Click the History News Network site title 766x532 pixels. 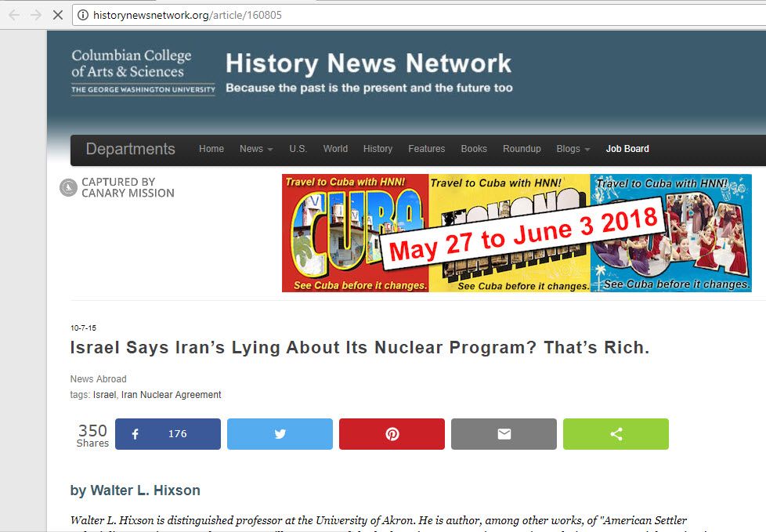click(368, 63)
